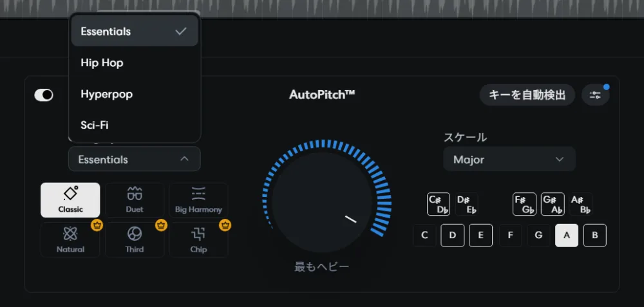The height and width of the screenshot is (307, 644).
Task: Toggle the C# / Db note key
Action: coord(438,204)
